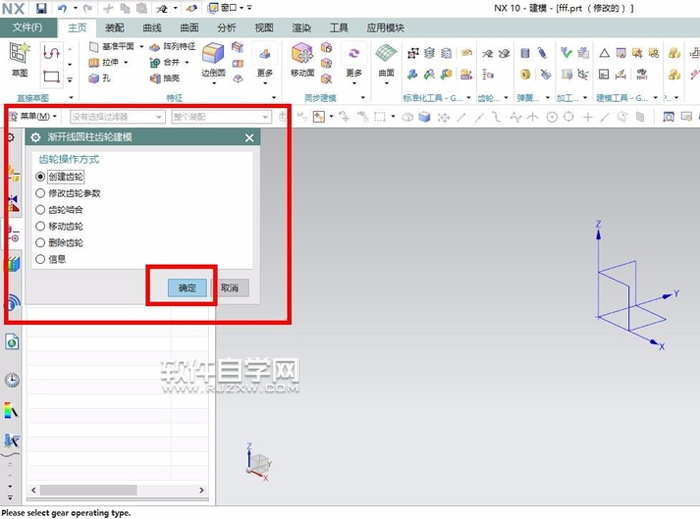Select the 拉伸 extrude tool
The height and width of the screenshot is (519, 700).
pos(108,62)
